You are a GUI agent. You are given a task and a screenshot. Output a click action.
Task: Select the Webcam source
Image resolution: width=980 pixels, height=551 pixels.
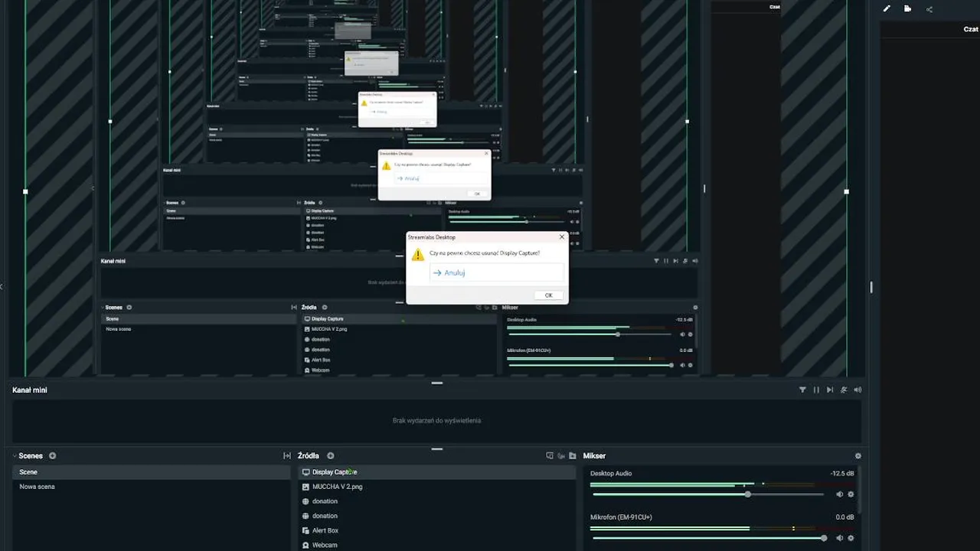436,545
